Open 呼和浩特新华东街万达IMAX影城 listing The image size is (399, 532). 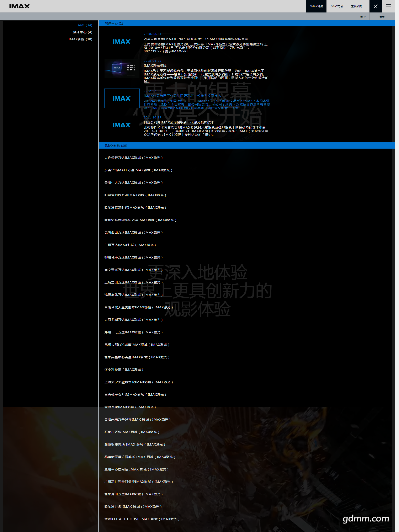pos(140,220)
